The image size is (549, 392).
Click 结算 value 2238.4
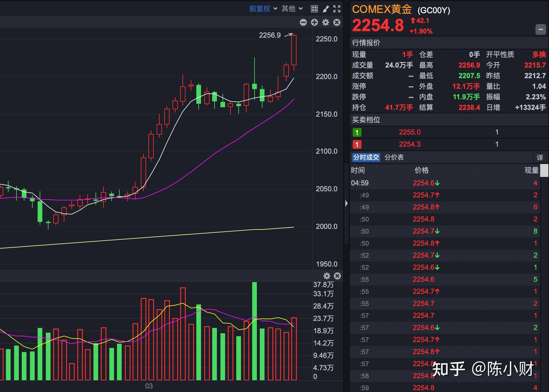point(469,108)
